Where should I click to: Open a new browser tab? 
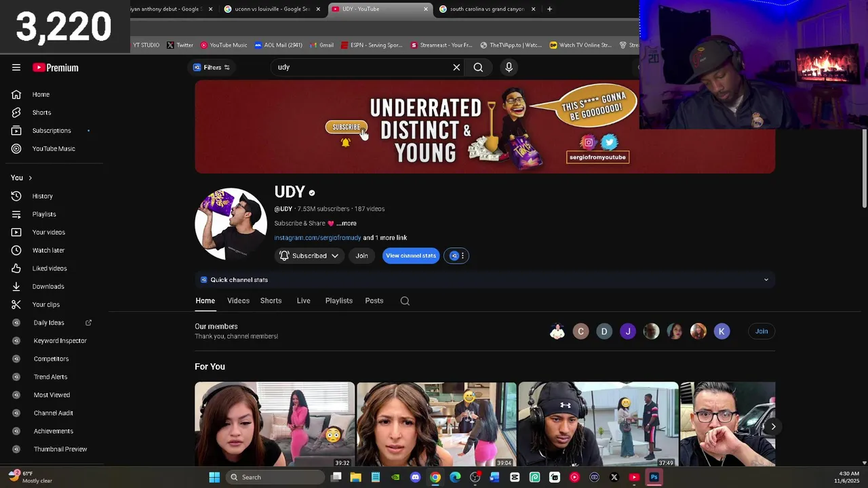tap(549, 9)
